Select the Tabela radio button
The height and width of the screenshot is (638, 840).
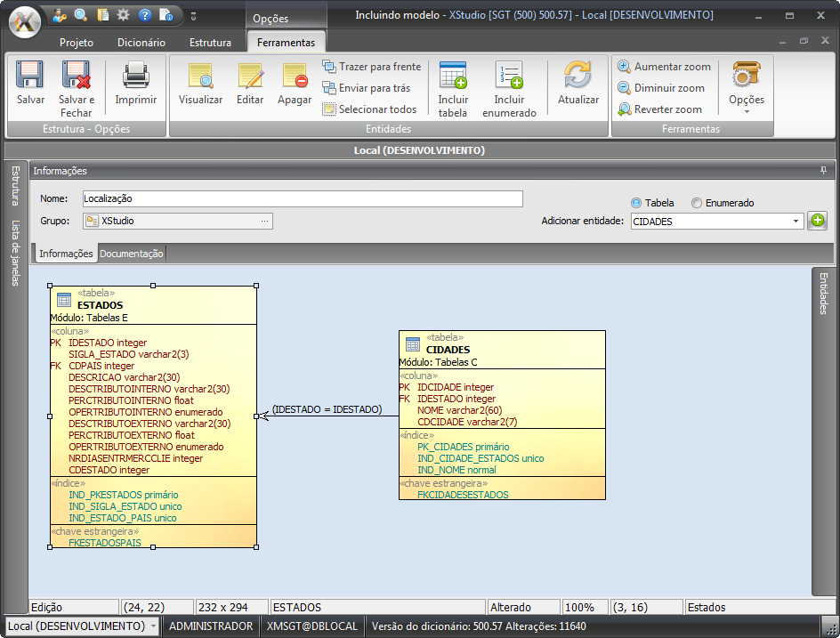point(636,203)
